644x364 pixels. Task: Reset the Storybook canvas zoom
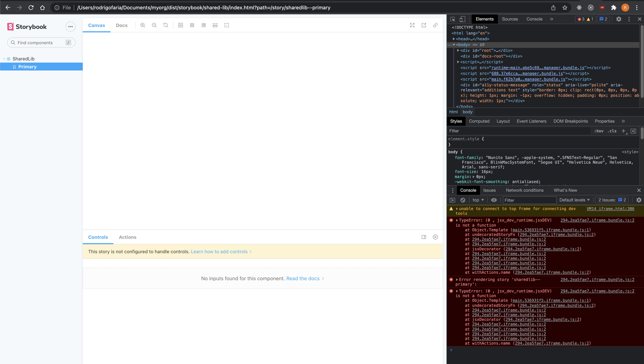click(166, 25)
